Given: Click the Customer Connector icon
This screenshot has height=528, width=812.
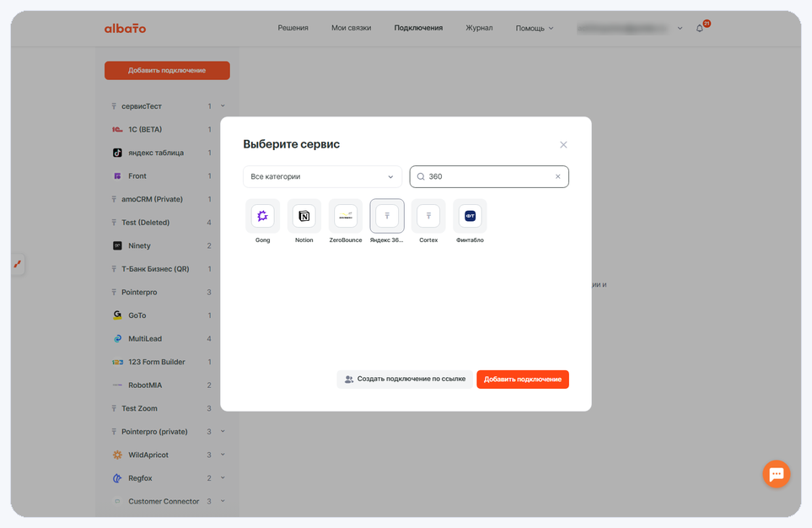Looking at the screenshot, I should [x=117, y=502].
